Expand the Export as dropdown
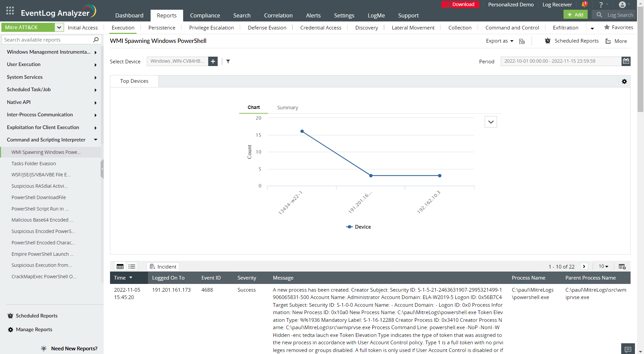This screenshot has width=644, height=354. 499,41
